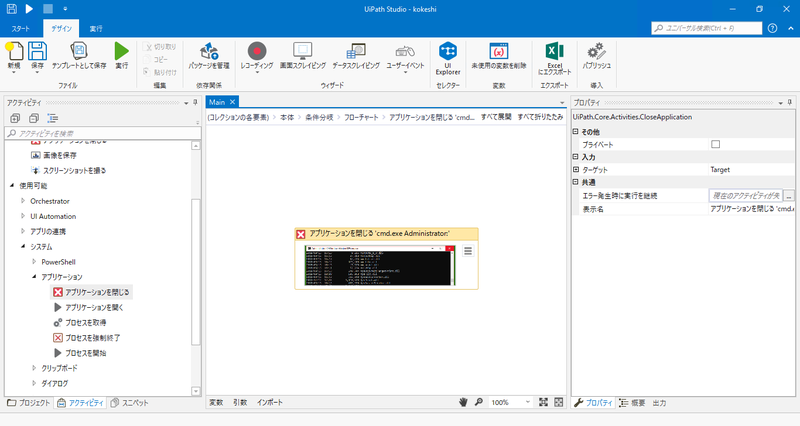Click the Recording (レコーディング) icon
The image size is (800, 426).
[x=257, y=52]
